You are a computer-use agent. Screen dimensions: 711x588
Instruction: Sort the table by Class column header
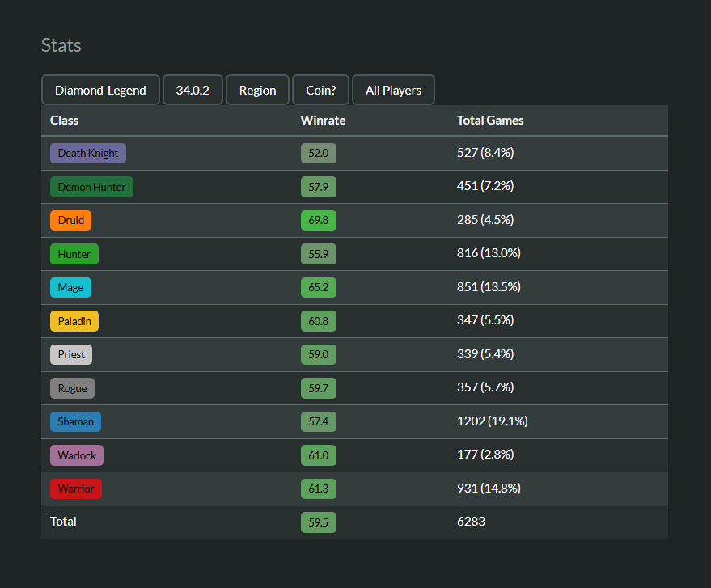click(65, 121)
